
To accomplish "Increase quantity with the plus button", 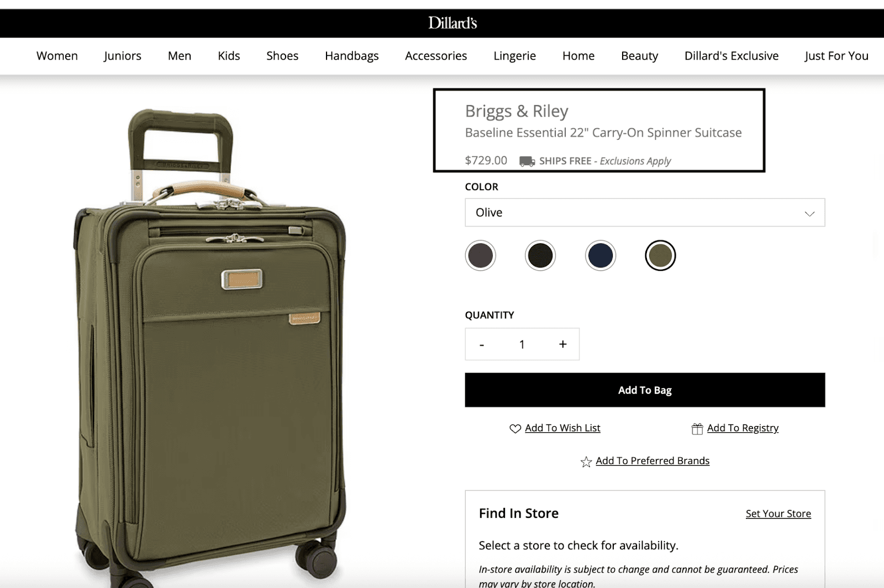I will click(562, 344).
